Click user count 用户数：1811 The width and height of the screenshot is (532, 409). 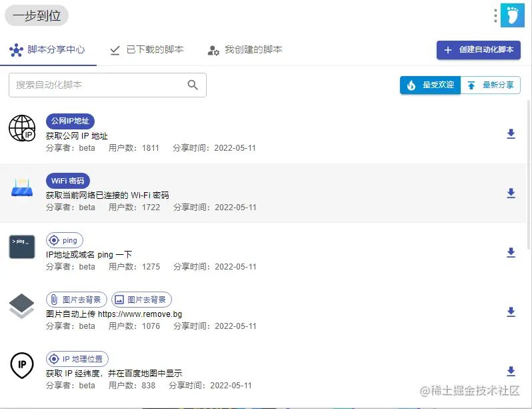click(x=134, y=148)
